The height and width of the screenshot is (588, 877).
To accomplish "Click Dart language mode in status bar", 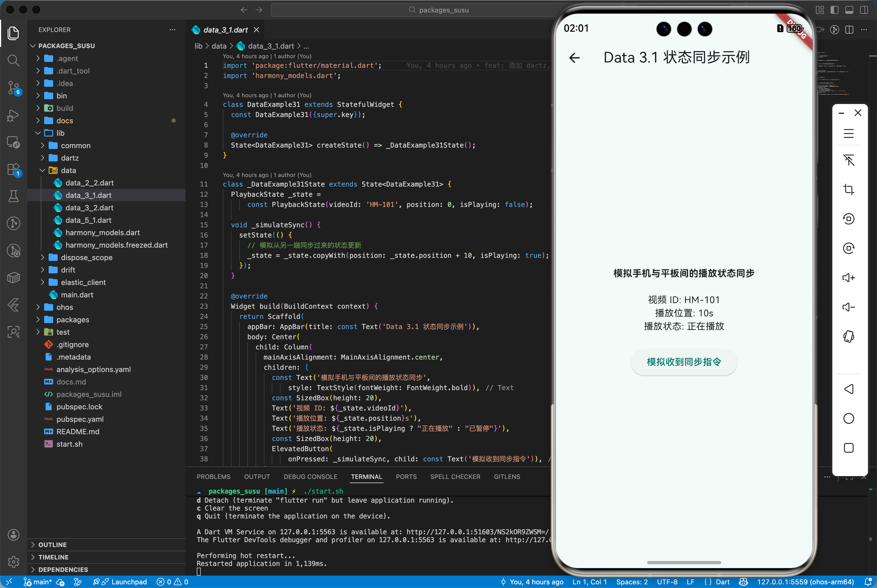I will click(x=722, y=581).
